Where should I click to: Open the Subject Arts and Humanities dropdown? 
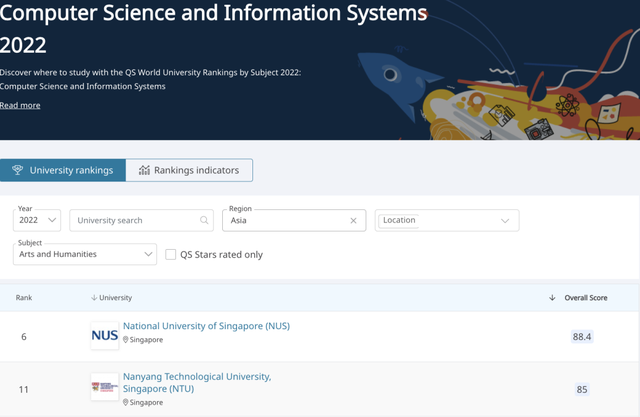[85, 254]
